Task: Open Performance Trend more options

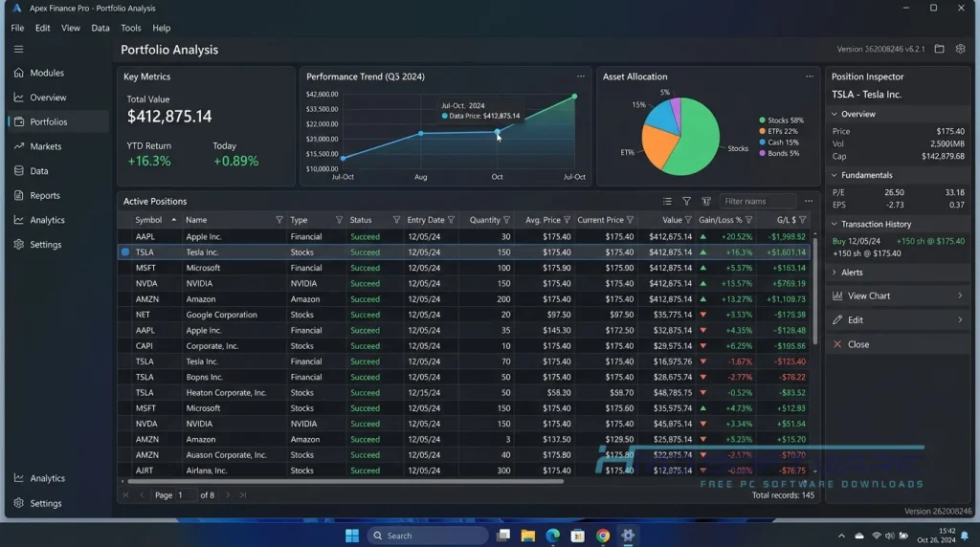Action: click(581, 77)
